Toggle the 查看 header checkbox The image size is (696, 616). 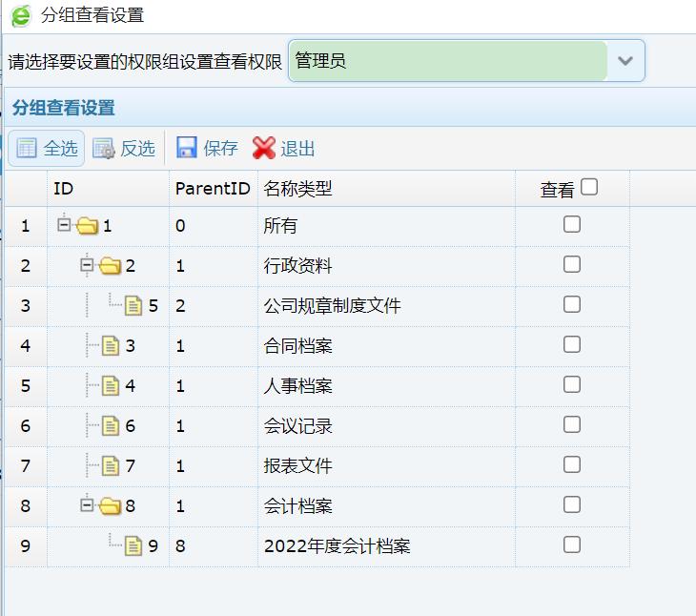(589, 188)
